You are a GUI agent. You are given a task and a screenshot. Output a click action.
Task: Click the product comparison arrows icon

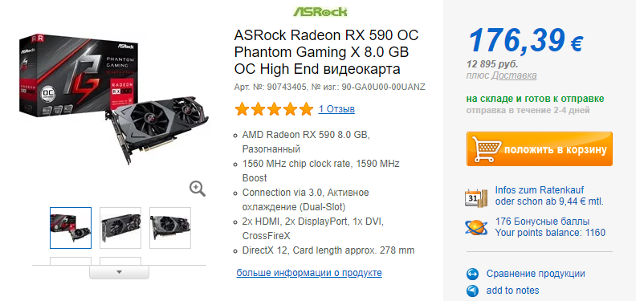tap(473, 274)
